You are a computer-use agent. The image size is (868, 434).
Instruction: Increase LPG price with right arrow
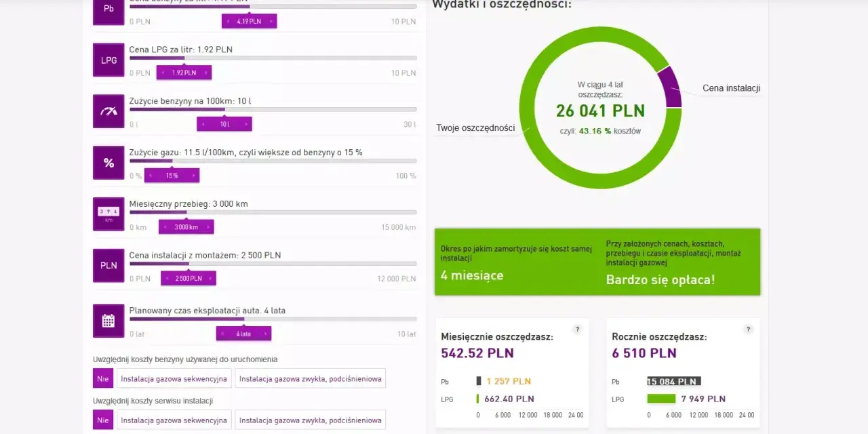pos(206,73)
